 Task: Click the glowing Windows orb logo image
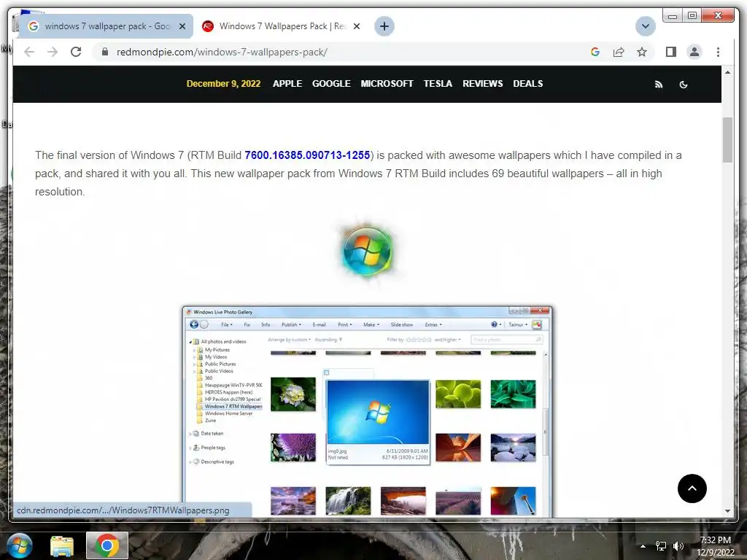368,251
